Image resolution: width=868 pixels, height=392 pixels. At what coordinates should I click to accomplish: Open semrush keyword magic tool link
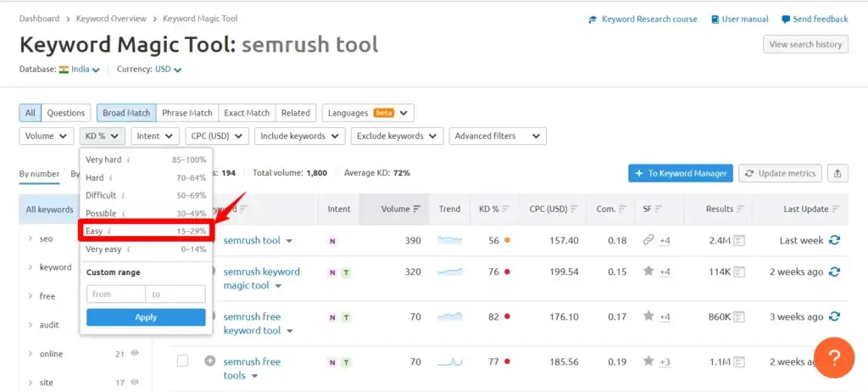coord(261,278)
